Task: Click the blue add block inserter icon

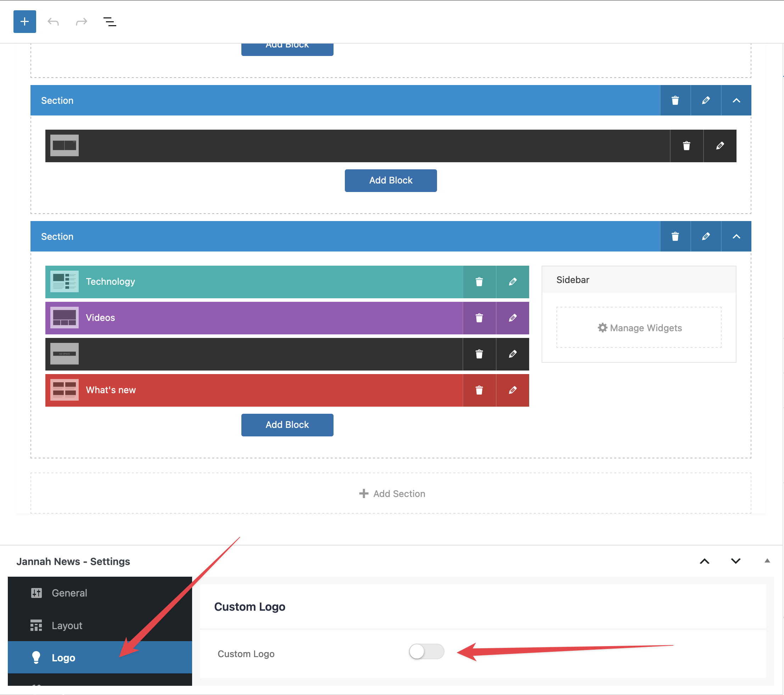Action: coord(24,22)
